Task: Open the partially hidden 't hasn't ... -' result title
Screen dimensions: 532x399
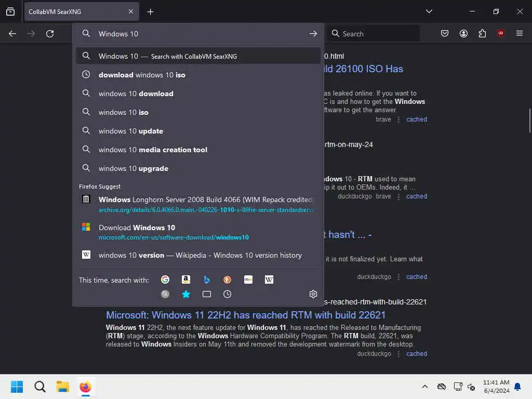Action: click(348, 235)
